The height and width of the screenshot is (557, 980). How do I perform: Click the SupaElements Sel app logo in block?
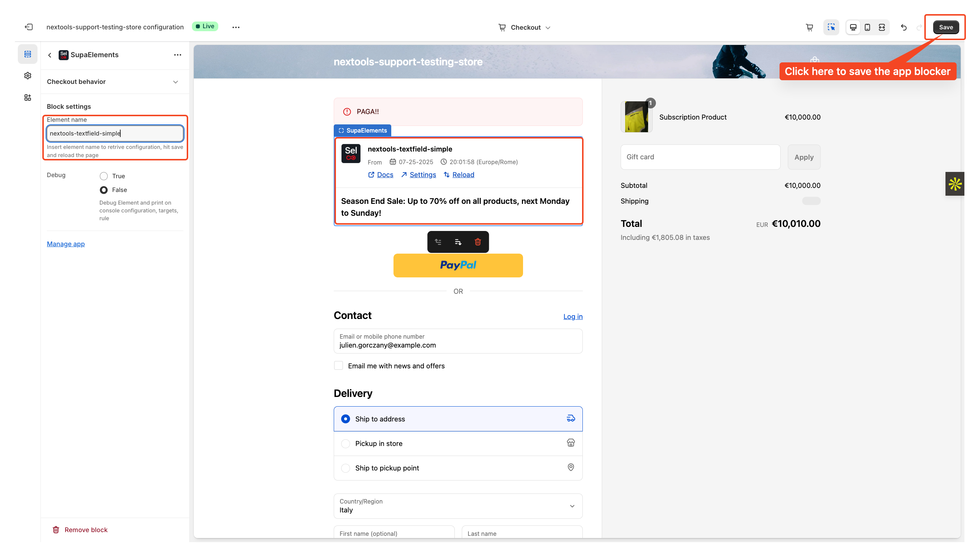point(351,153)
